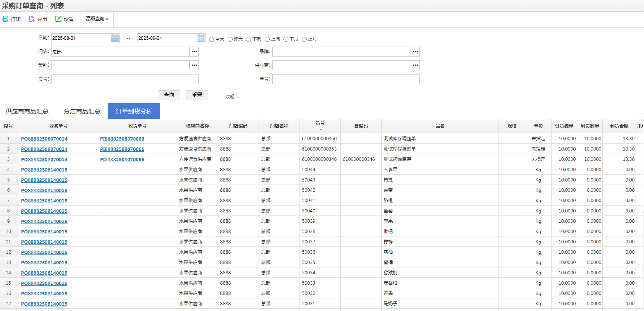644x311 pixels.
Task: Open receipt link PI88882508070066 in row 1
Action: pyautogui.click(x=122, y=139)
